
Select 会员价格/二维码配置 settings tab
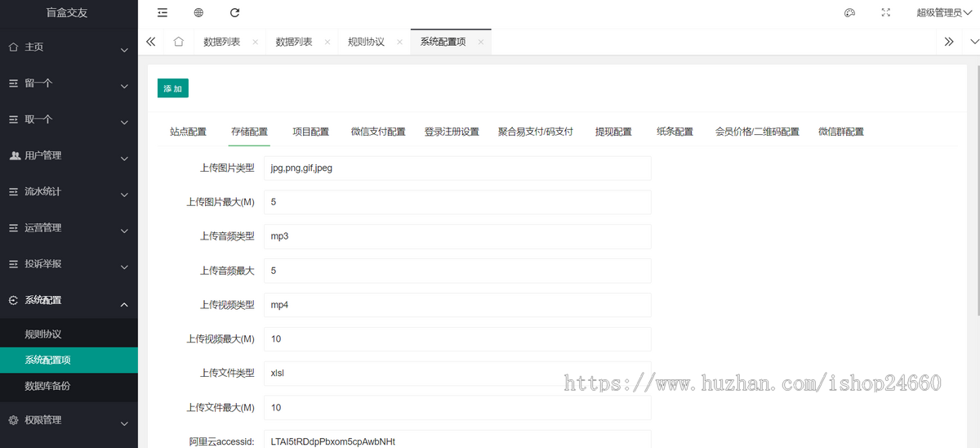coord(757,132)
